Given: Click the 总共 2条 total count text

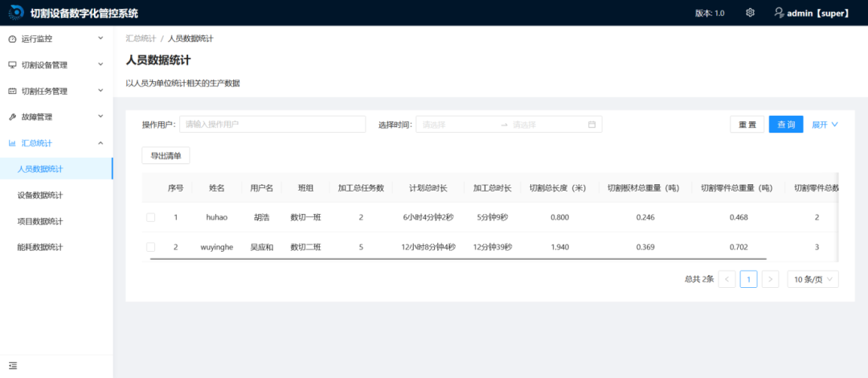Looking at the screenshot, I should (x=699, y=279).
